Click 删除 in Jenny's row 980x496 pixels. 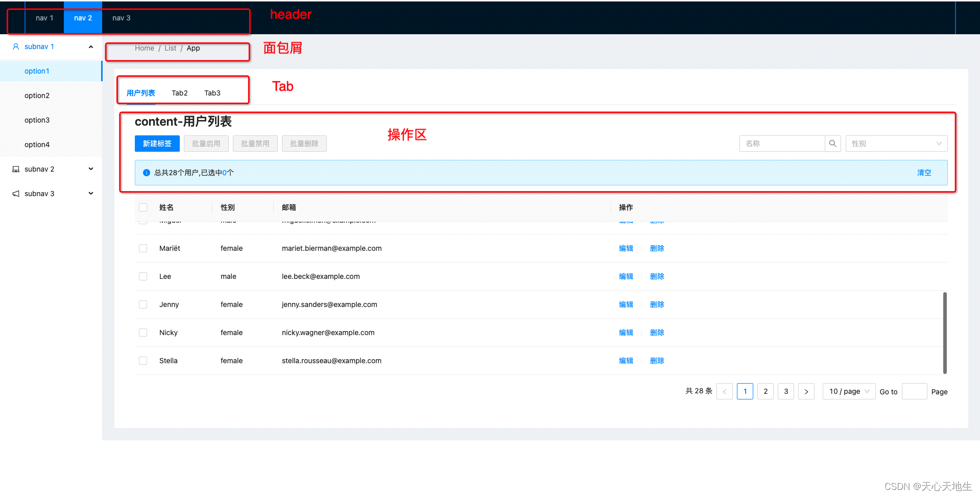(x=657, y=304)
